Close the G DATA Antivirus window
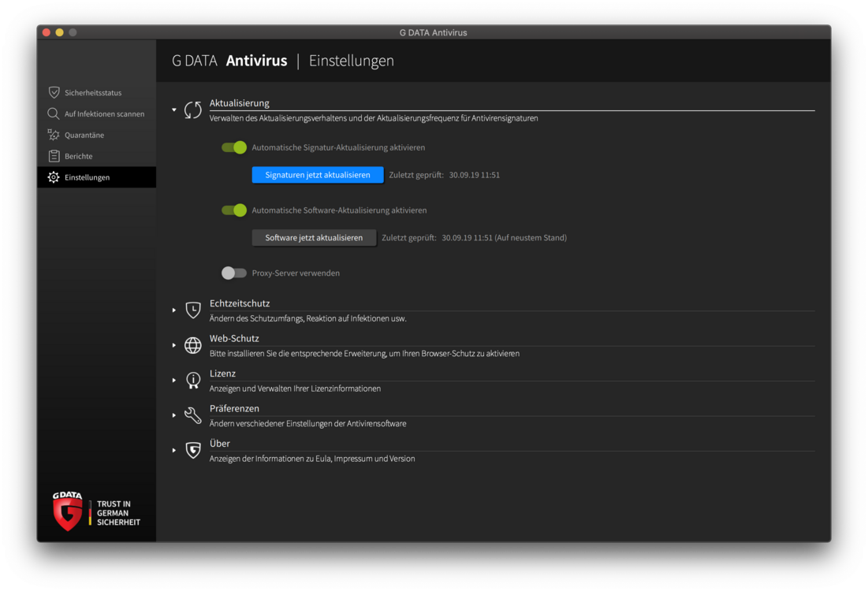Viewport: 868px width, 591px height. tap(47, 32)
